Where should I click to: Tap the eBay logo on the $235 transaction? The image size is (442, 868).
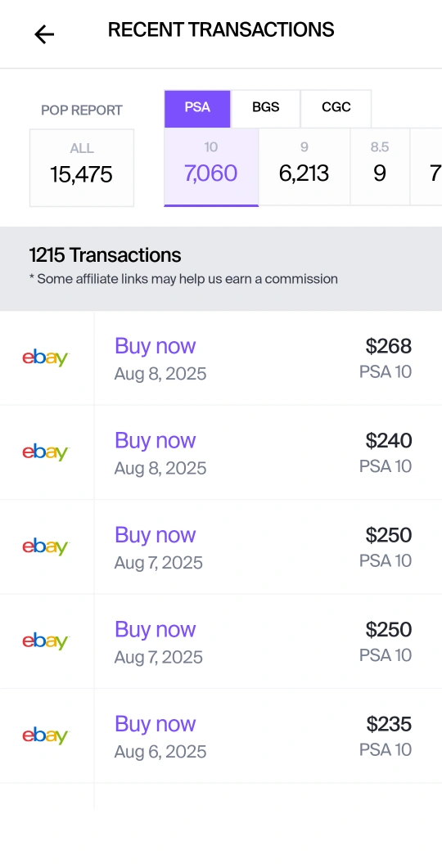coord(45,735)
